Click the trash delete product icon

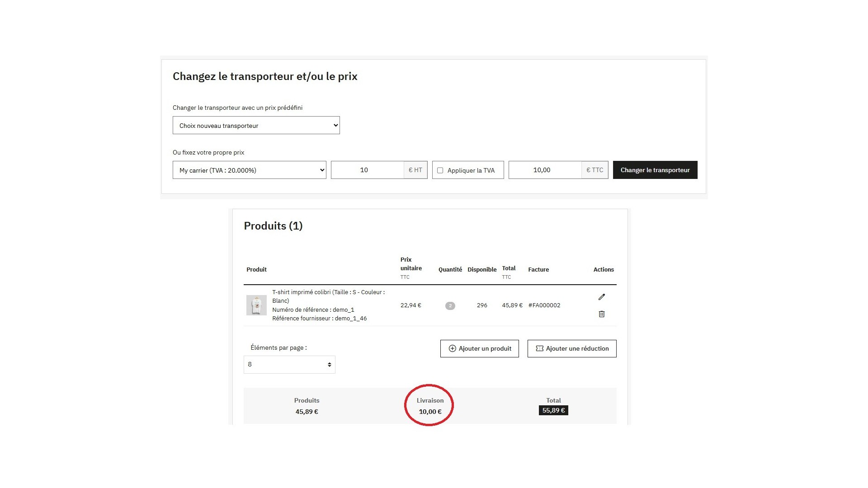tap(601, 314)
